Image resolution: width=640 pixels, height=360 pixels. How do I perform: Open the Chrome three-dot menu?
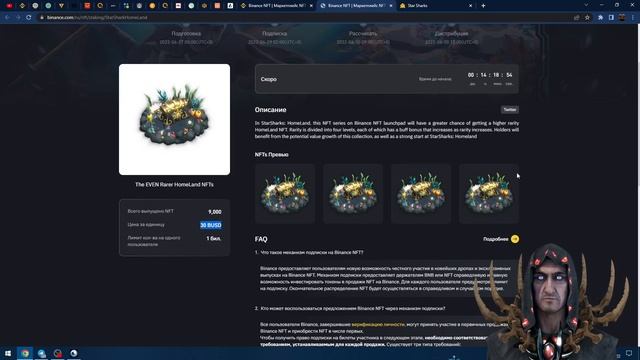coord(633,18)
